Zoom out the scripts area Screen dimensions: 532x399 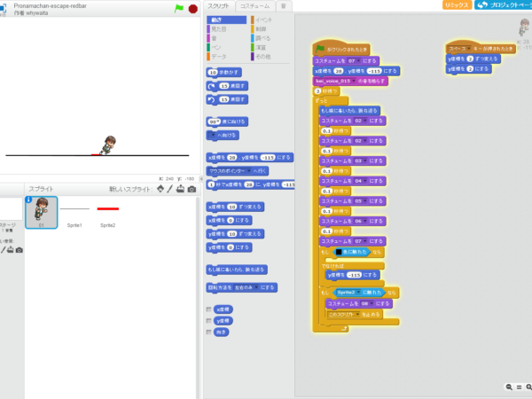(x=509, y=387)
